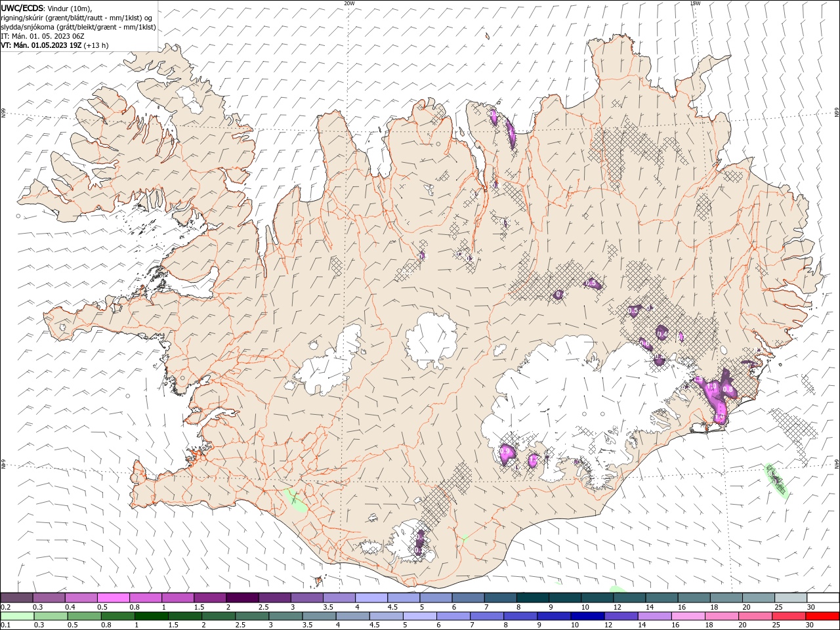Pick the deep blue 10 swatch, lower legend
The width and height of the screenshot is (840, 630).
pyautogui.click(x=586, y=616)
